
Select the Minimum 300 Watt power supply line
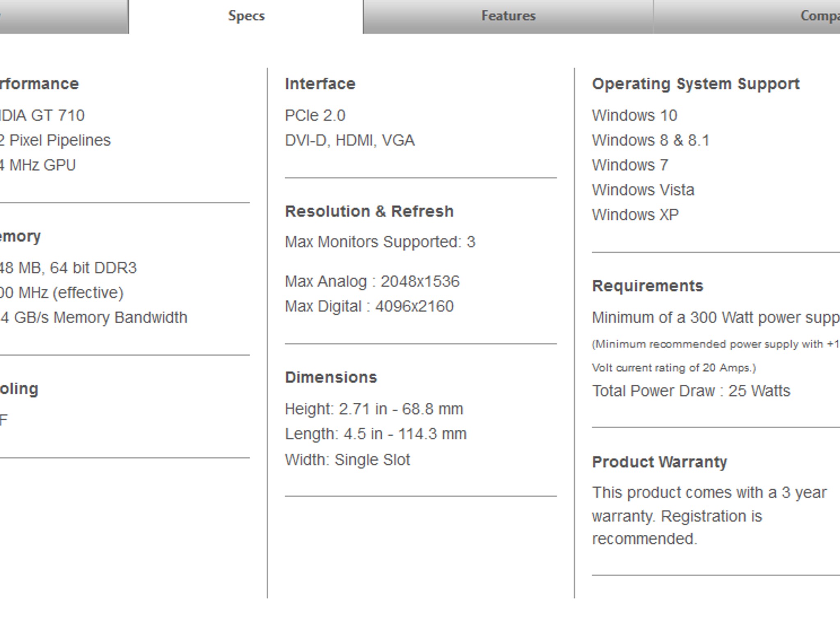click(x=716, y=318)
